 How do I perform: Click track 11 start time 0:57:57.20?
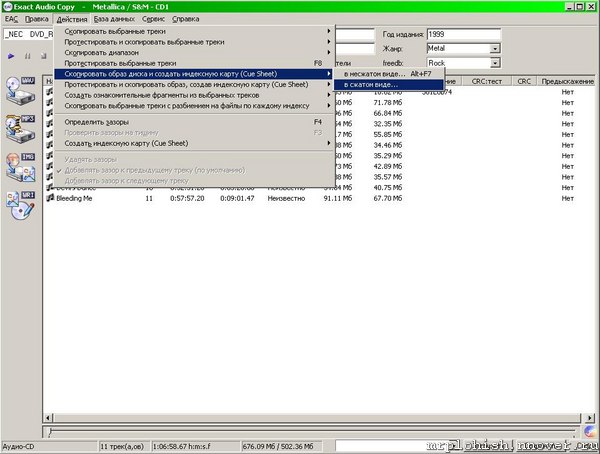[187, 198]
